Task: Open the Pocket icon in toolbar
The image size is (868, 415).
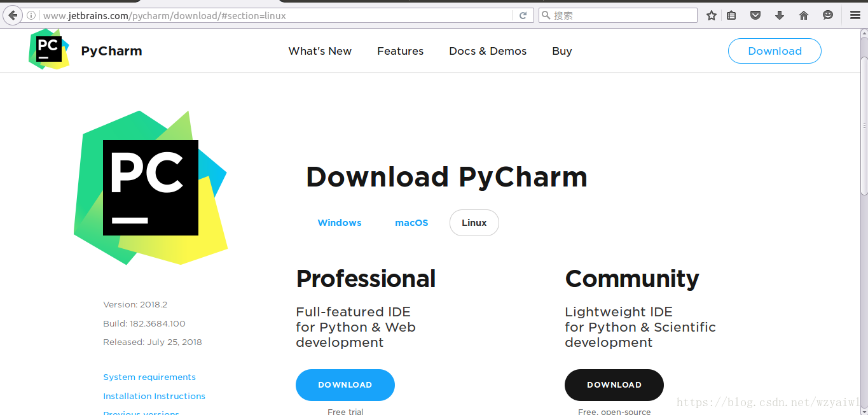Action: tap(755, 15)
